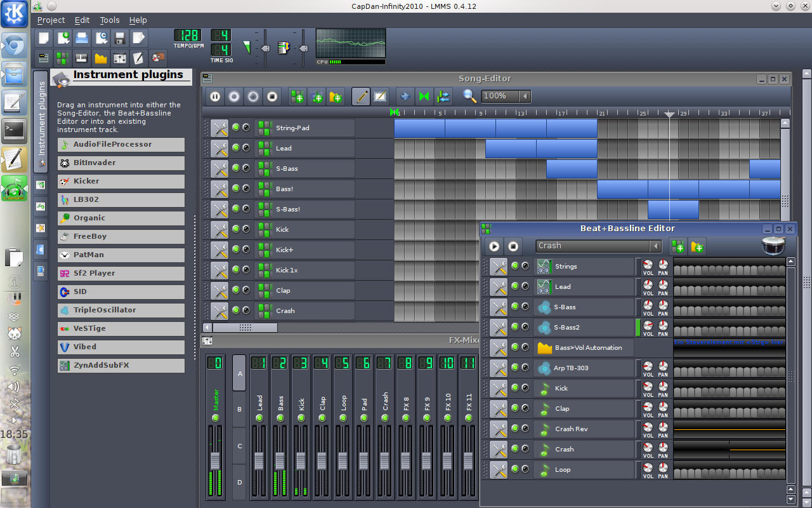This screenshot has height=508, width=812.
Task: Mute the Lead track in Song-Editor
Action: (x=236, y=148)
